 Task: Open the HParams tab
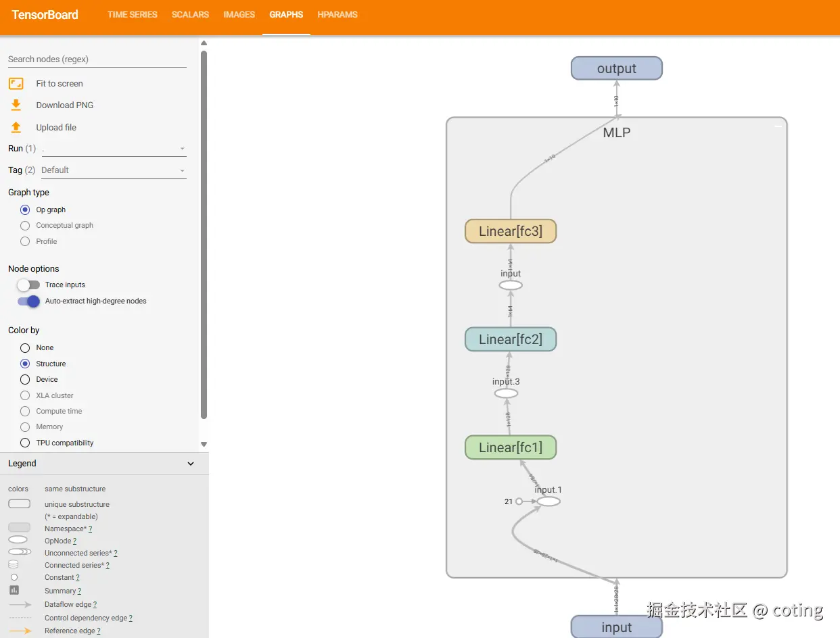(337, 14)
